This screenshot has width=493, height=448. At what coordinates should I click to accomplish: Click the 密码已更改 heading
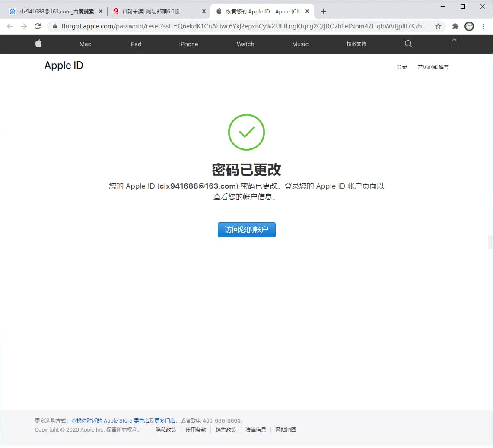coord(246,170)
